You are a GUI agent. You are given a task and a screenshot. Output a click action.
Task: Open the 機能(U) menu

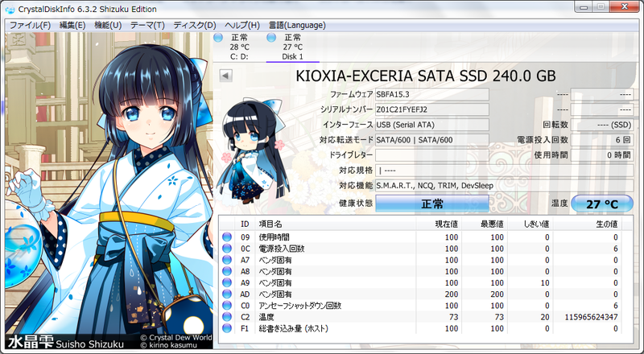108,25
